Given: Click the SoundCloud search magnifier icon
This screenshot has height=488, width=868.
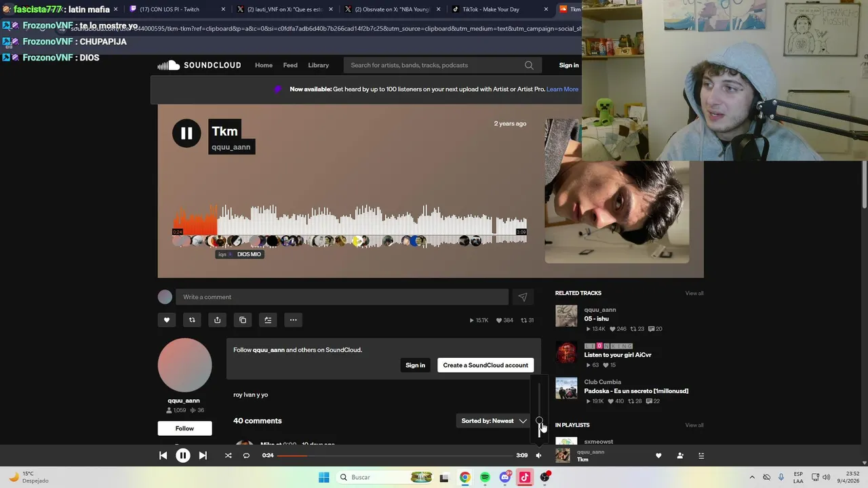Looking at the screenshot, I should coord(529,65).
